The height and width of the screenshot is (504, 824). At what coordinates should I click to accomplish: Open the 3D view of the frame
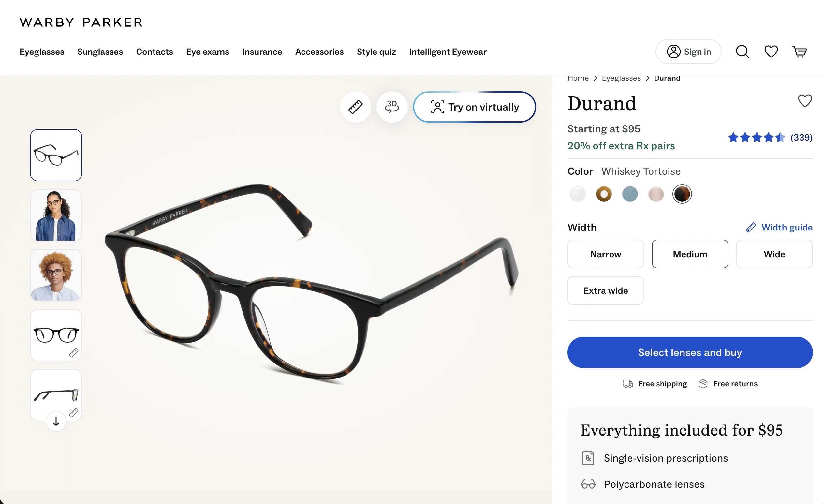tap(391, 107)
